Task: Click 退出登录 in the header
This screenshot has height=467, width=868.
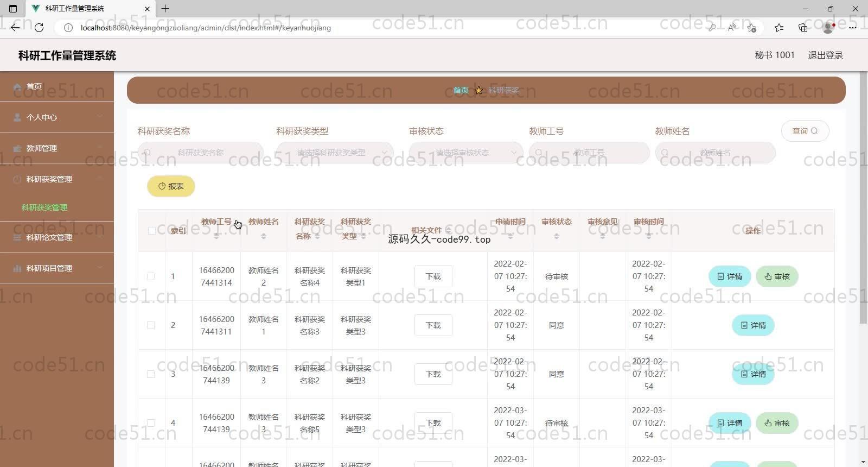Action: click(825, 55)
